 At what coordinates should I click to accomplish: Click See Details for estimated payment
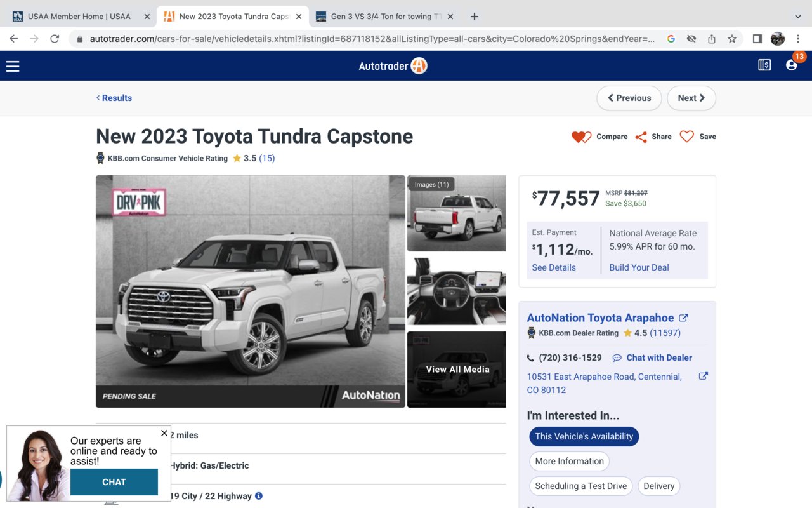554,267
